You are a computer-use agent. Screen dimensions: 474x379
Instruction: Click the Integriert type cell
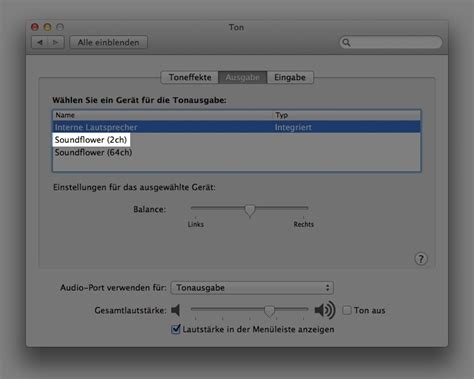(x=293, y=127)
